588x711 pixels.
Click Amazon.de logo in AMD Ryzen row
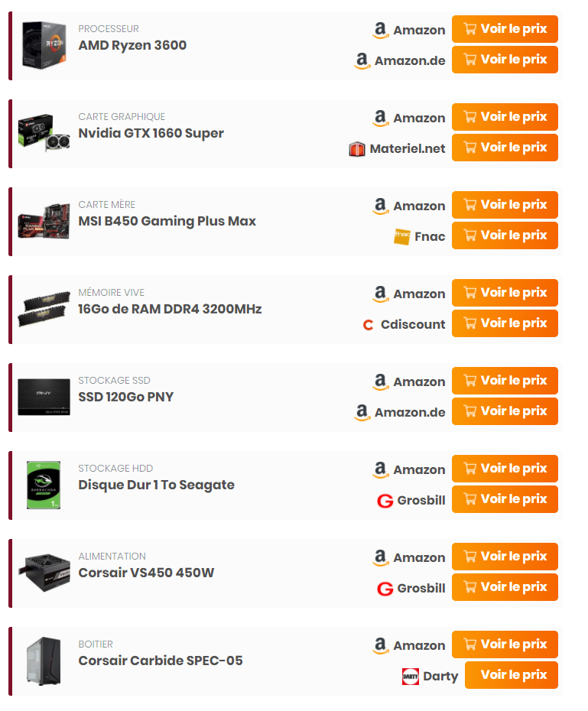362,60
